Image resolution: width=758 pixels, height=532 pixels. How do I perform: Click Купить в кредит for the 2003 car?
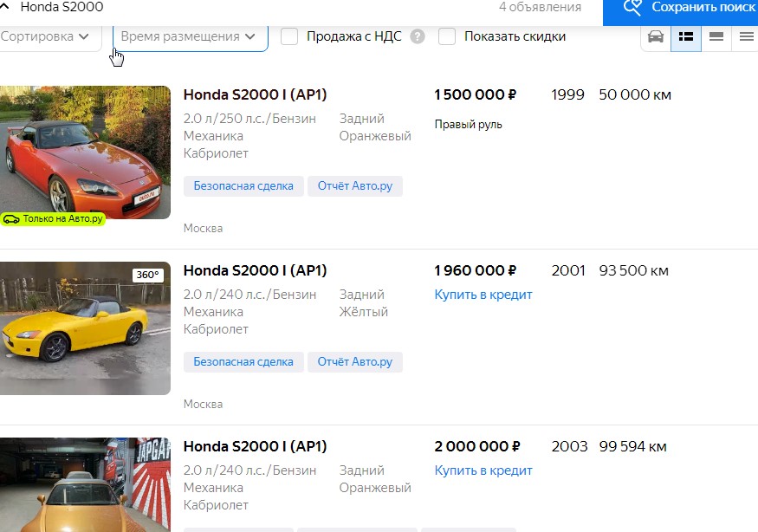[483, 470]
